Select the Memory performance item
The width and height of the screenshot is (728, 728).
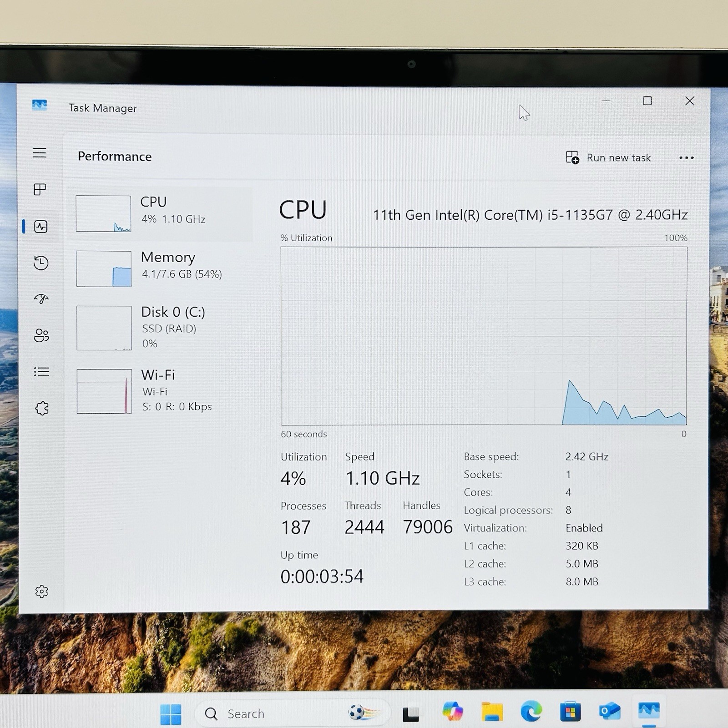tap(160, 268)
